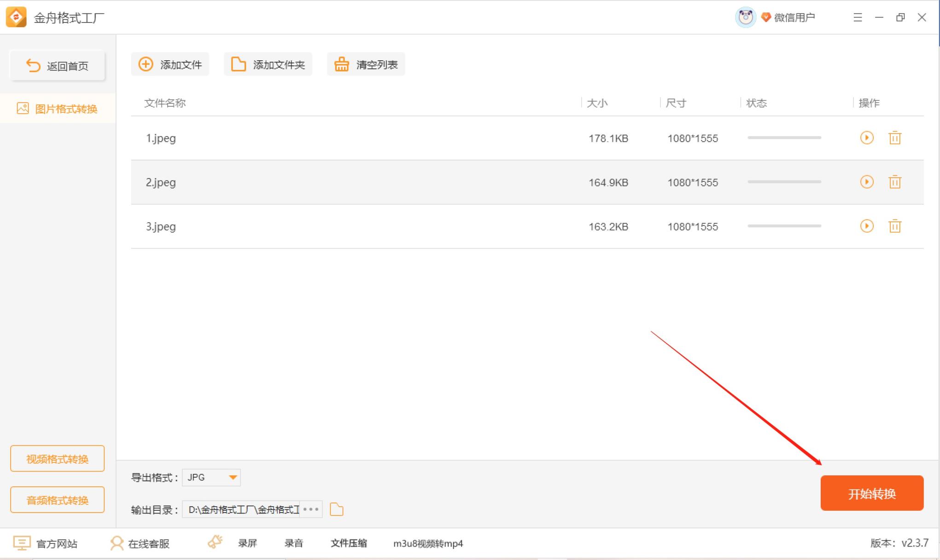Click the 清空列表 clear list icon
Viewport: 940px width, 560px height.
[341, 64]
